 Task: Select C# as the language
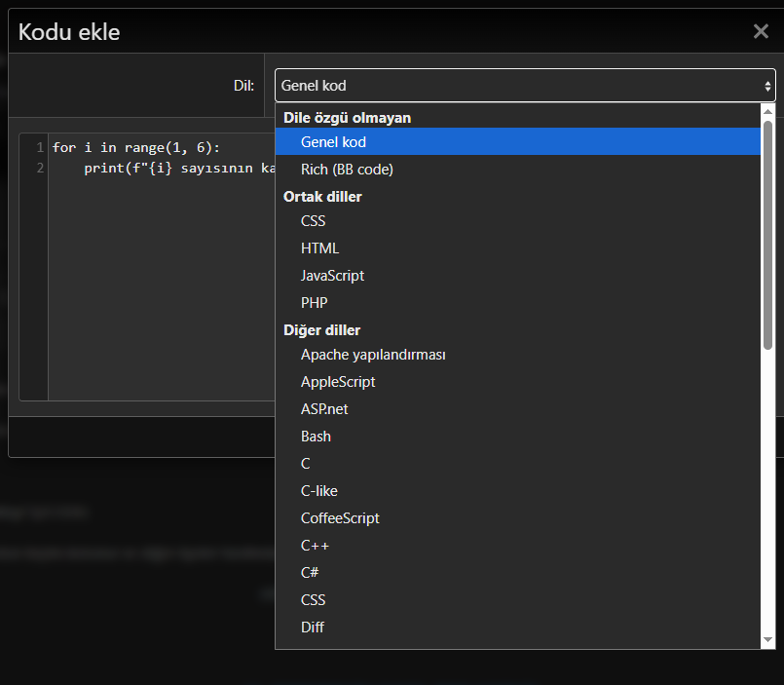pyautogui.click(x=517, y=572)
